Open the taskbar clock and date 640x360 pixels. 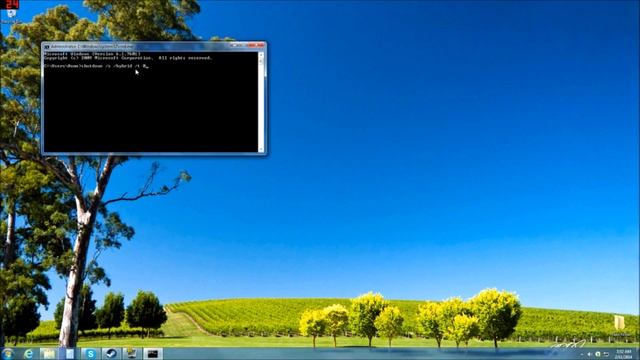point(623,354)
